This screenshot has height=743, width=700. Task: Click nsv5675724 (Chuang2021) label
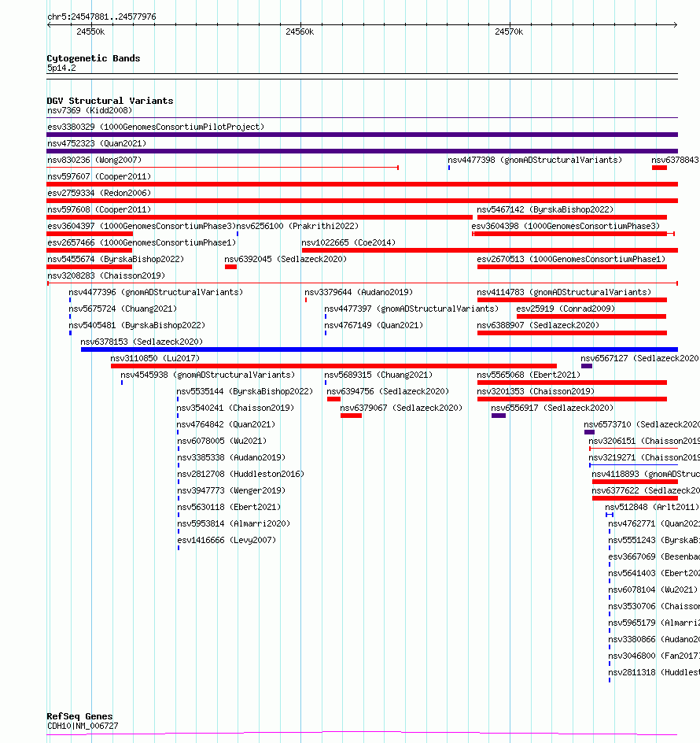(123, 309)
